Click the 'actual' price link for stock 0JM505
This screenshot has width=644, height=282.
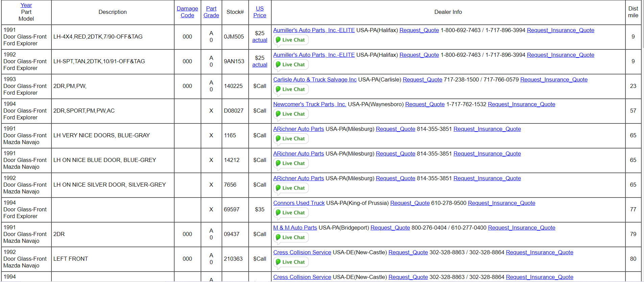pyautogui.click(x=260, y=40)
